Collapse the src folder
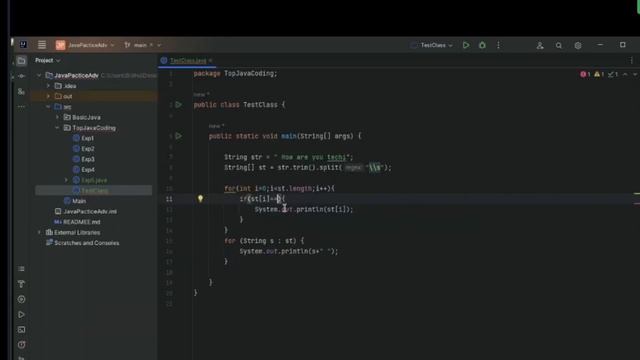Image resolution: width=640 pixels, height=360 pixels. 48,107
